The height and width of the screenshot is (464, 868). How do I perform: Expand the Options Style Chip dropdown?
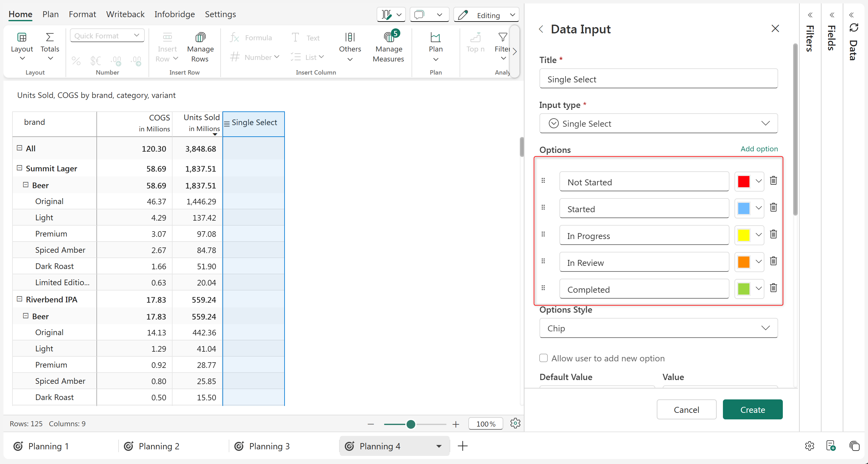(x=658, y=328)
